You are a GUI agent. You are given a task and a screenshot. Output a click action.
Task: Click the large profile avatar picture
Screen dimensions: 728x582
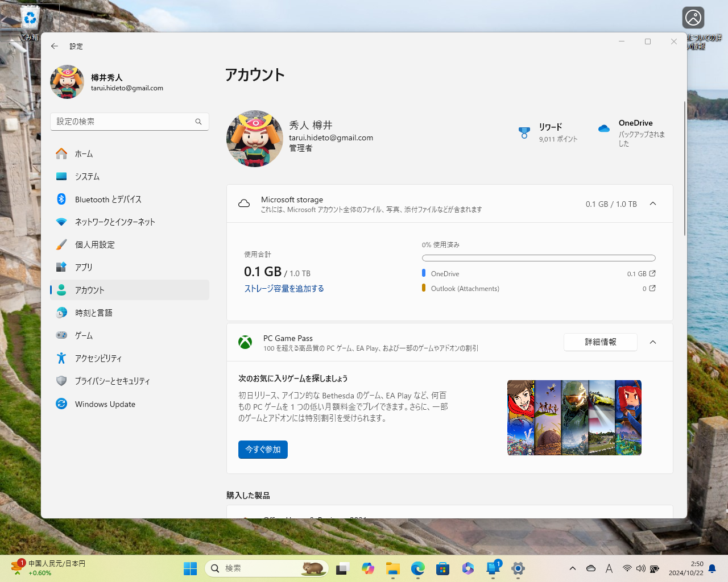tap(255, 139)
